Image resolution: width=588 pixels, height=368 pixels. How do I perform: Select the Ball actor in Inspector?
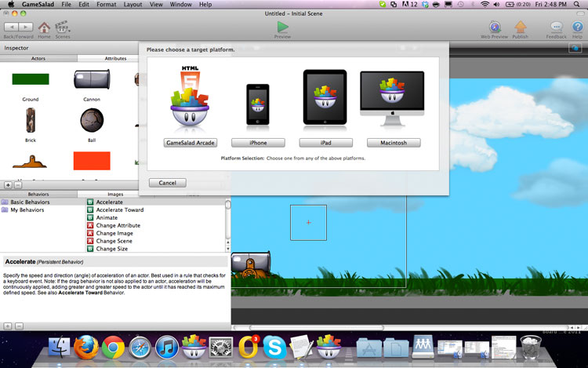click(x=92, y=120)
